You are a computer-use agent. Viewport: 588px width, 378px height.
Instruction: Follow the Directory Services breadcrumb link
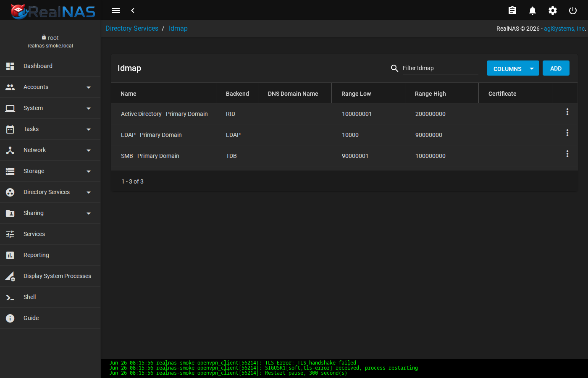(x=132, y=28)
